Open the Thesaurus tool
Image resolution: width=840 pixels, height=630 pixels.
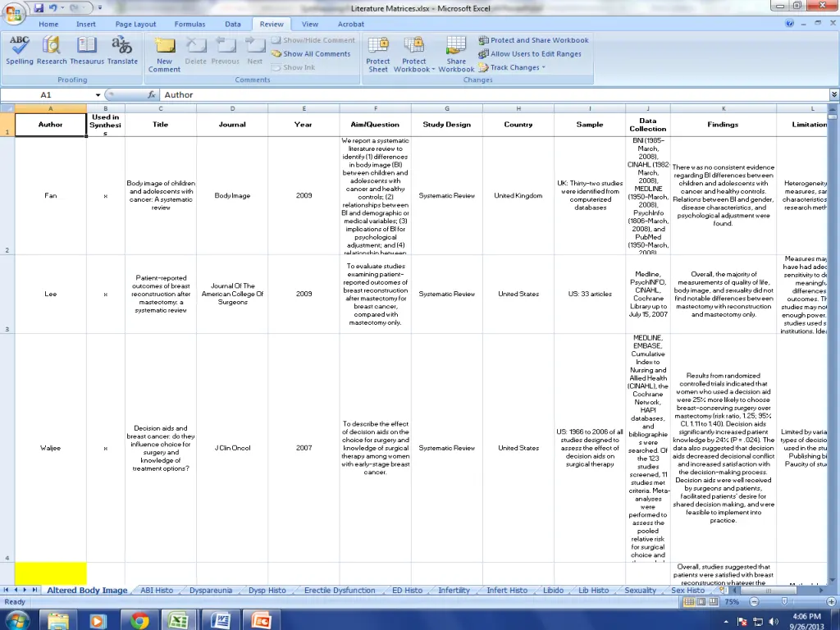87,50
